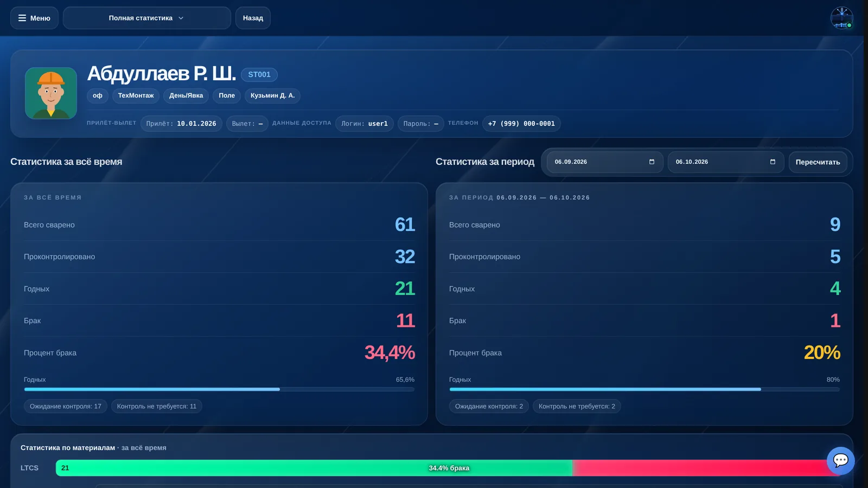The image size is (868, 488).
Task: Click the worker profile picture
Action: coord(51,93)
